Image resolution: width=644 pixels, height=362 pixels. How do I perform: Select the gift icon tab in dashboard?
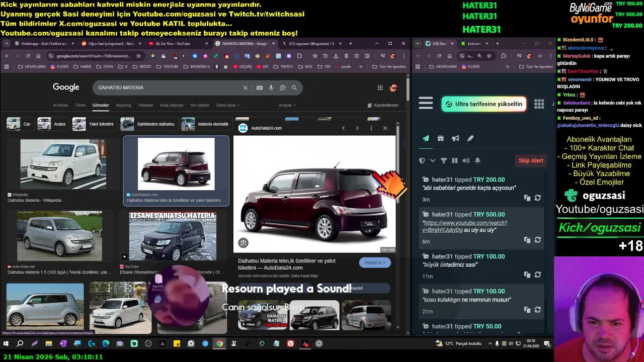click(440, 138)
